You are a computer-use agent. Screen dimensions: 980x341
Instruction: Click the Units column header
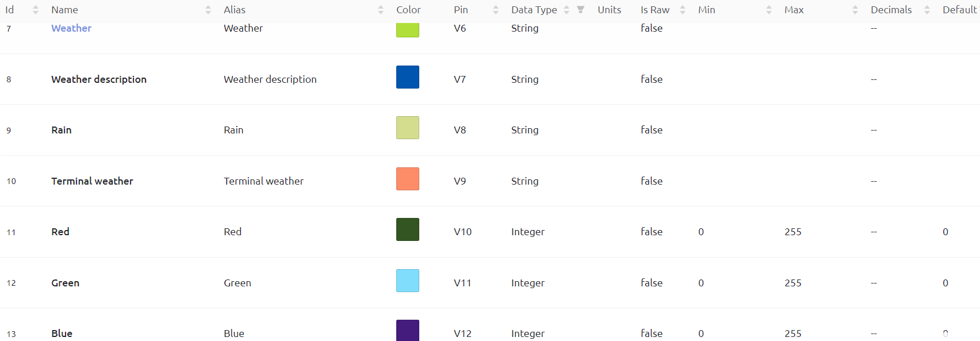609,10
